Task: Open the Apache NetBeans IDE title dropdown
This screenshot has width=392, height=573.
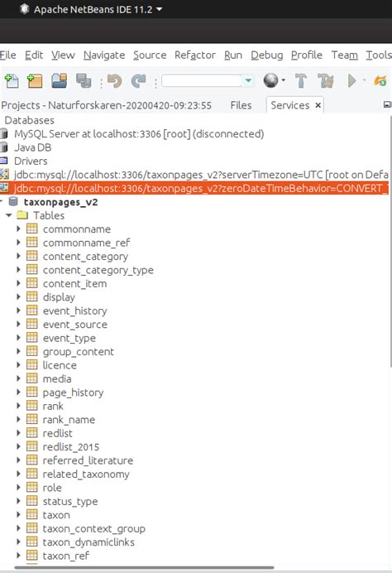Action: 160,9
